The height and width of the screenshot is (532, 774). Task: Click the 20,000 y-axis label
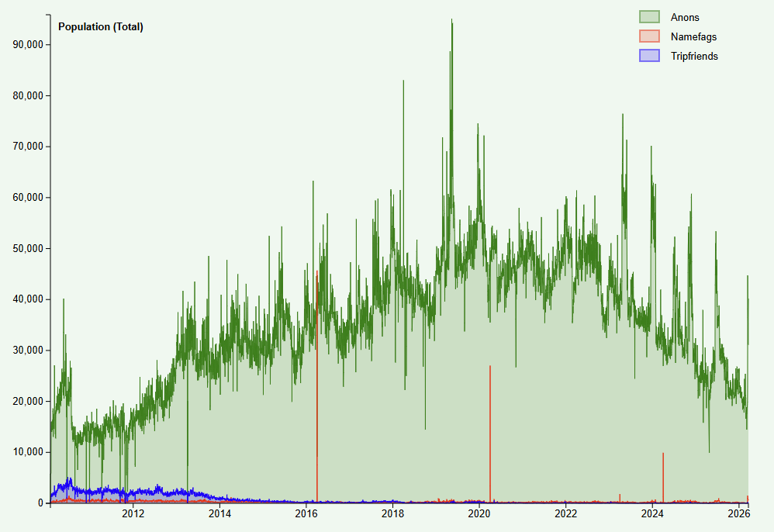[x=28, y=402]
